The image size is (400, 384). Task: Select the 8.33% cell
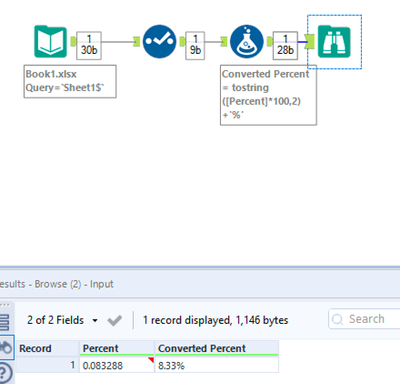pyautogui.click(x=217, y=365)
